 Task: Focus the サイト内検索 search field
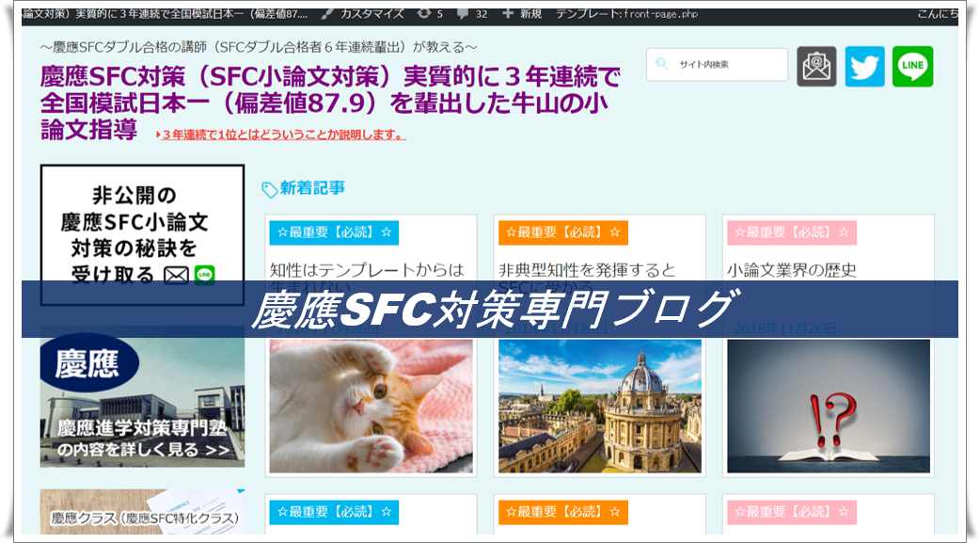point(717,64)
